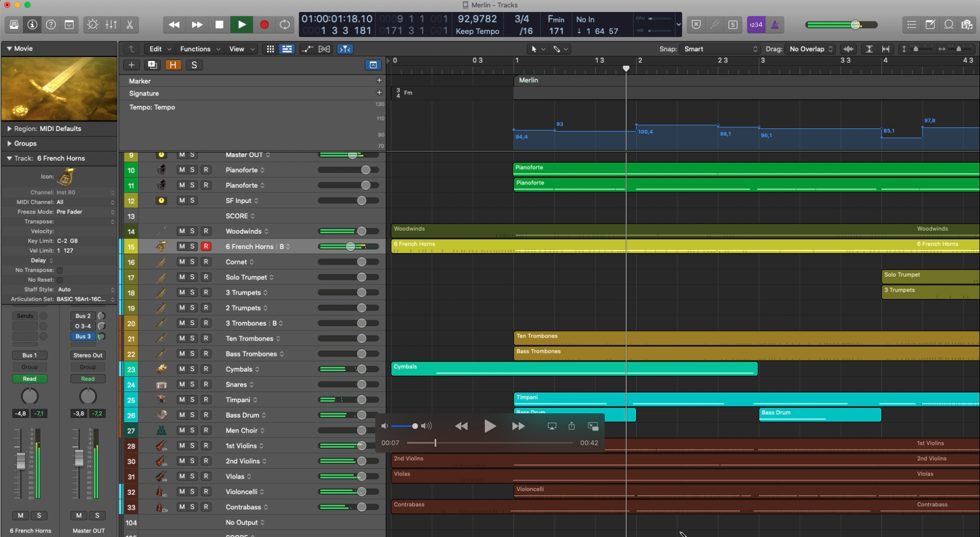Image resolution: width=980 pixels, height=537 pixels.
Task: Play the movie in floating player
Action: tap(489, 426)
